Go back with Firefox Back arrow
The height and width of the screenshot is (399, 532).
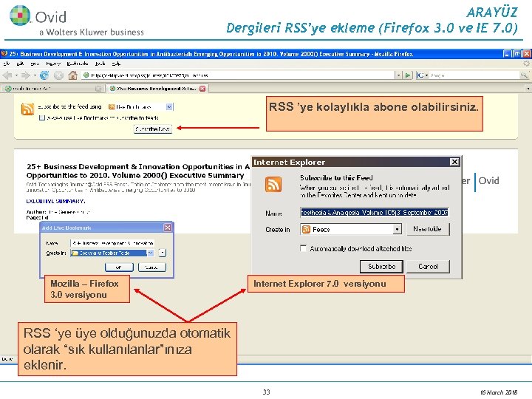[7, 75]
